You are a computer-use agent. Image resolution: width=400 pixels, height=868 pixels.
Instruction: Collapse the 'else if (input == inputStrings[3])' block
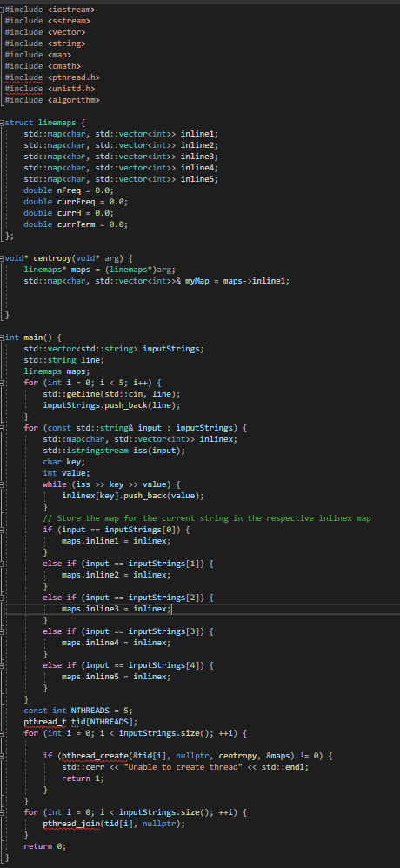coord(3,631)
